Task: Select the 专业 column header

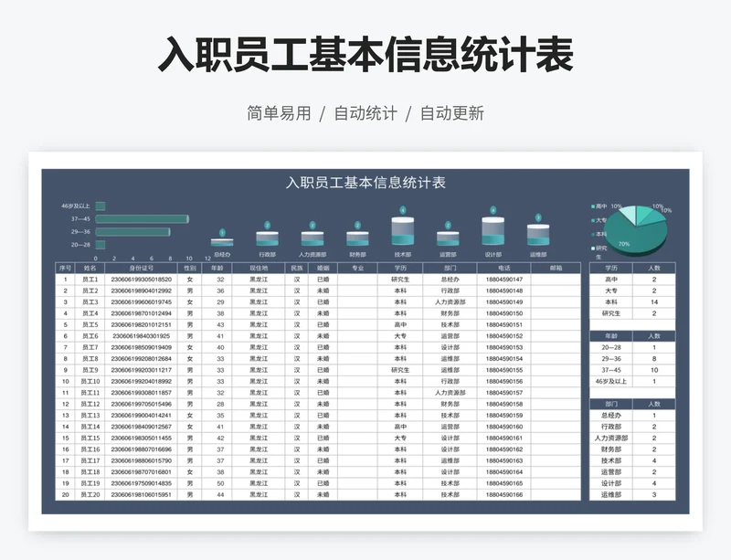Action: click(x=357, y=268)
